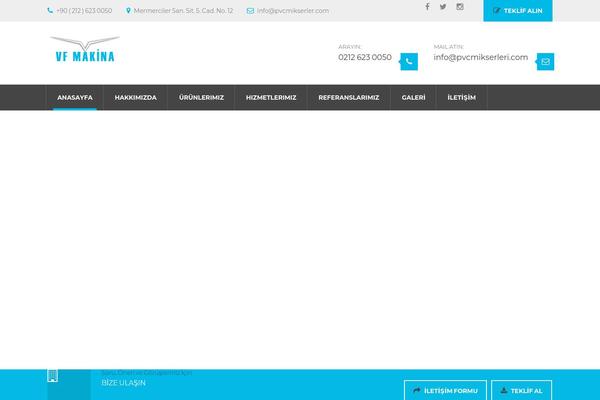Click the Facebook icon in top bar
The width and height of the screenshot is (600, 400).
(427, 7)
